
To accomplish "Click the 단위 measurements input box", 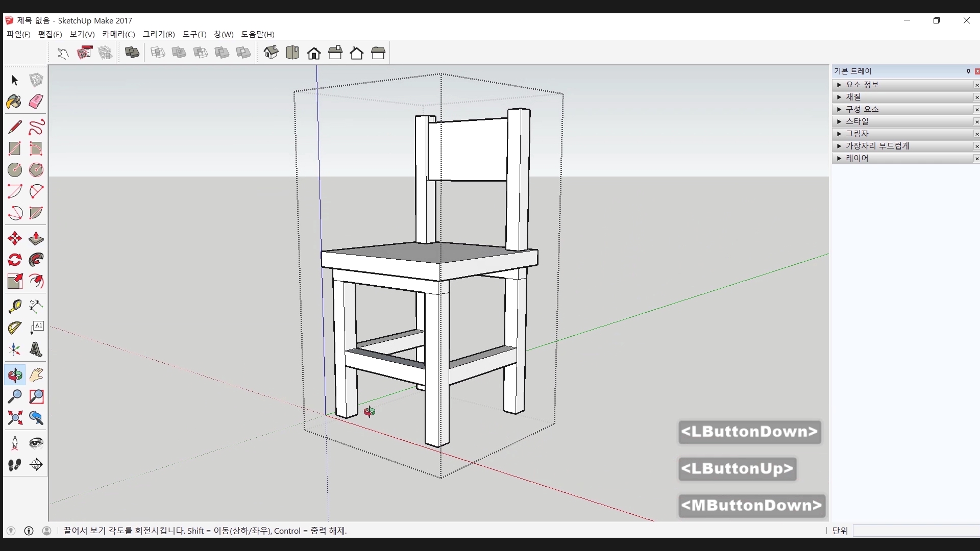I will point(916,531).
